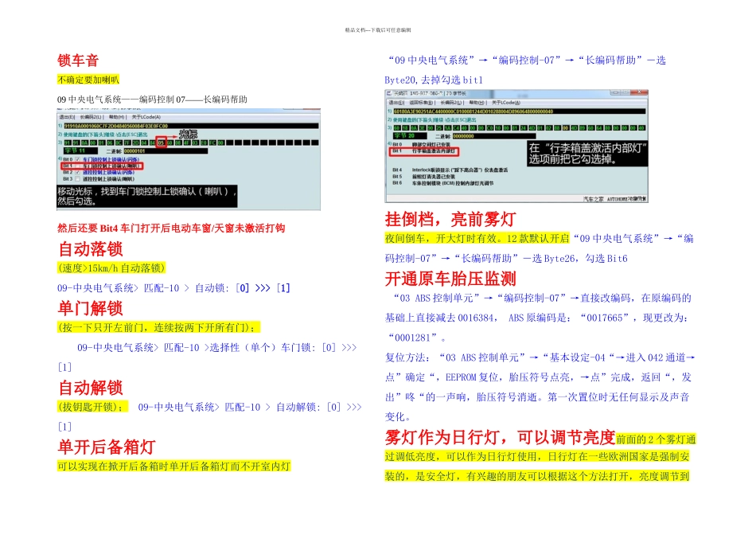Open 长编码2(L) menu in the 字节 11 window
756x535 pixels.
coord(92,117)
